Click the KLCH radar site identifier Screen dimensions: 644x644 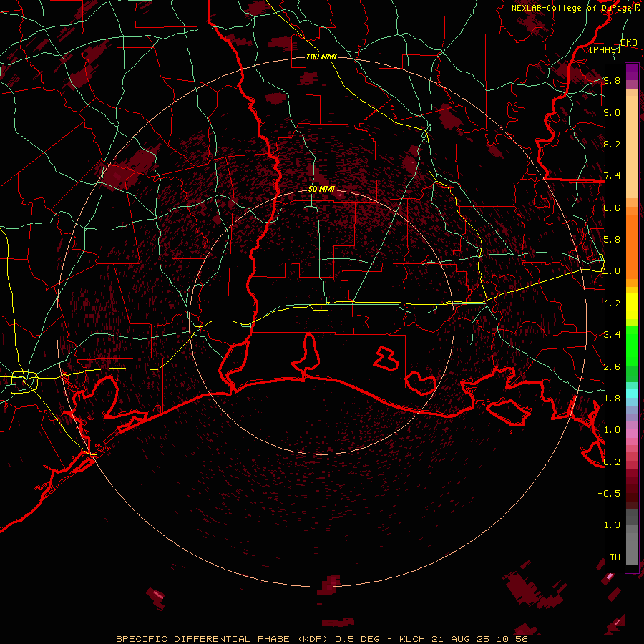click(413, 639)
